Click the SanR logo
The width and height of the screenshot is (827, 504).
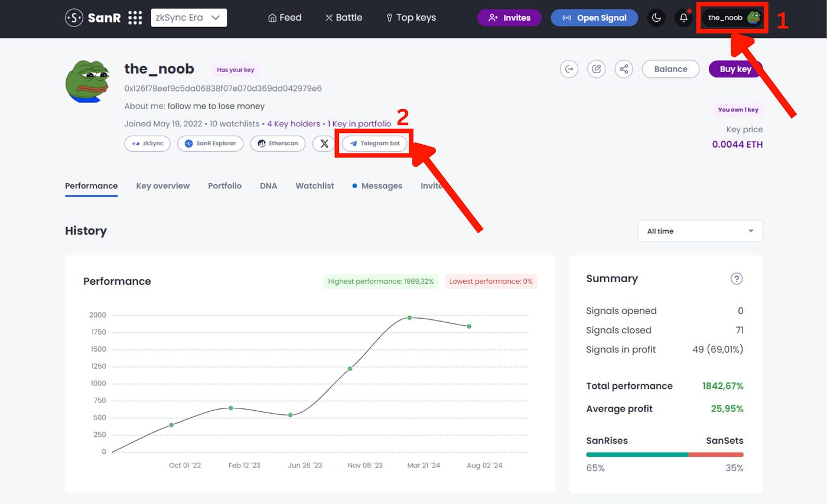93,18
